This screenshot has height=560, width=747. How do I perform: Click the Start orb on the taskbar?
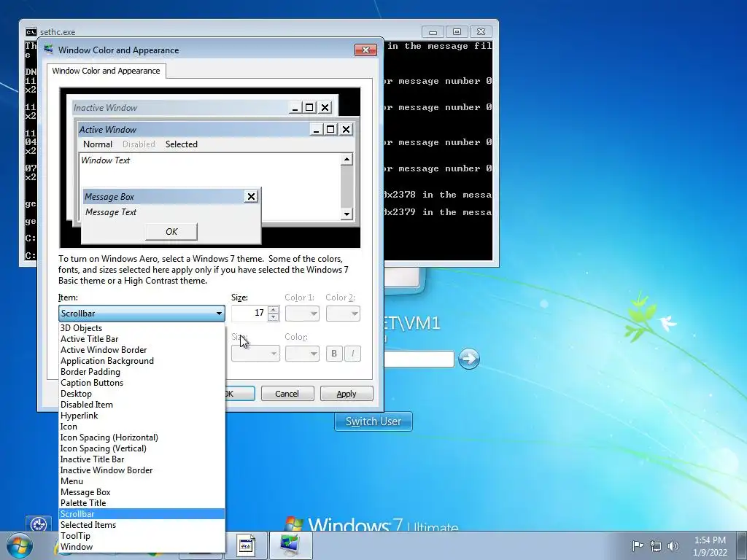(x=19, y=545)
